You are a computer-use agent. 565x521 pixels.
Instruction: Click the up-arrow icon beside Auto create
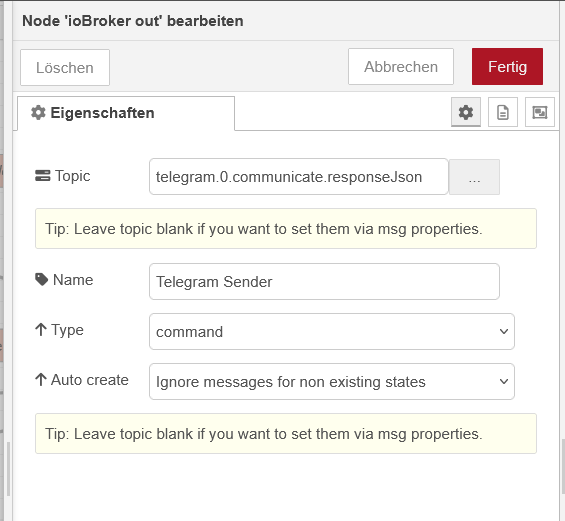tap(41, 379)
